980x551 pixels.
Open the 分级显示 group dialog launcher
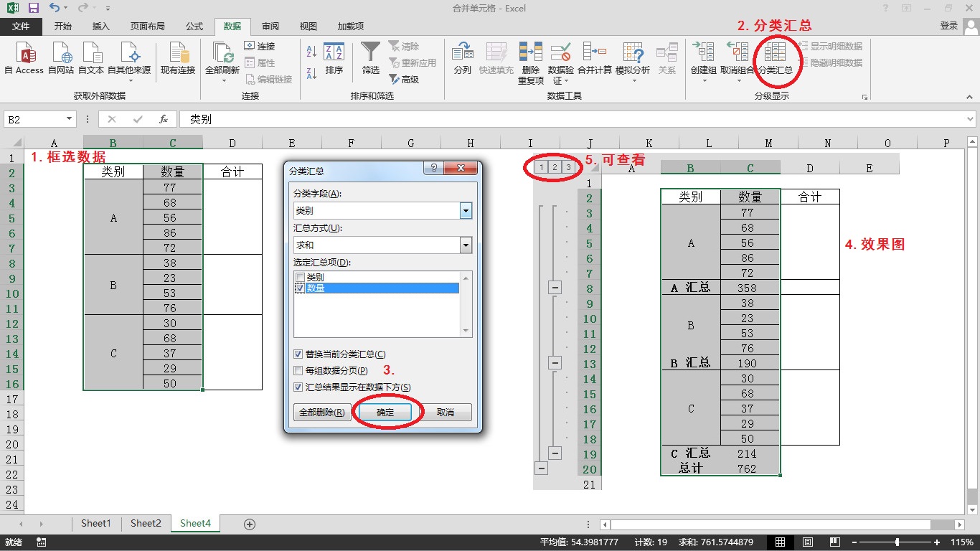(864, 97)
